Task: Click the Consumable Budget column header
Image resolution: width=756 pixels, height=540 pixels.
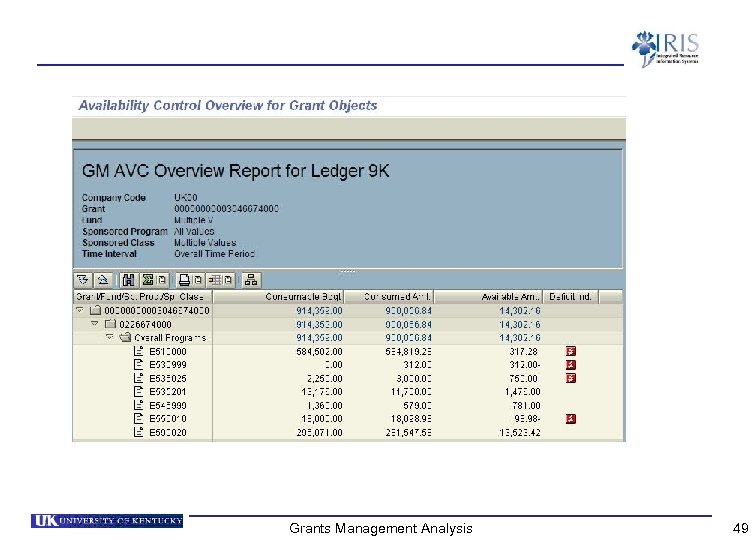Action: (x=279, y=297)
